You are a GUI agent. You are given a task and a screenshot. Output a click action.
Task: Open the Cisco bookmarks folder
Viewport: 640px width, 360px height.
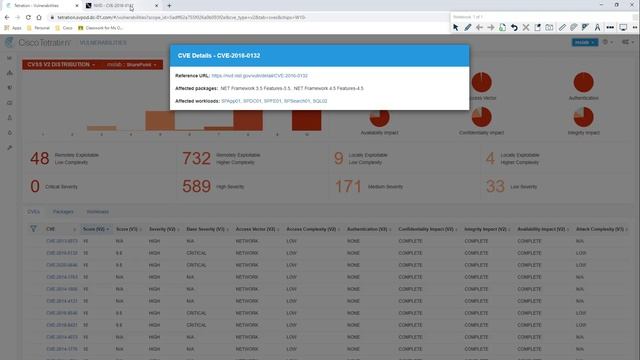coord(64,28)
